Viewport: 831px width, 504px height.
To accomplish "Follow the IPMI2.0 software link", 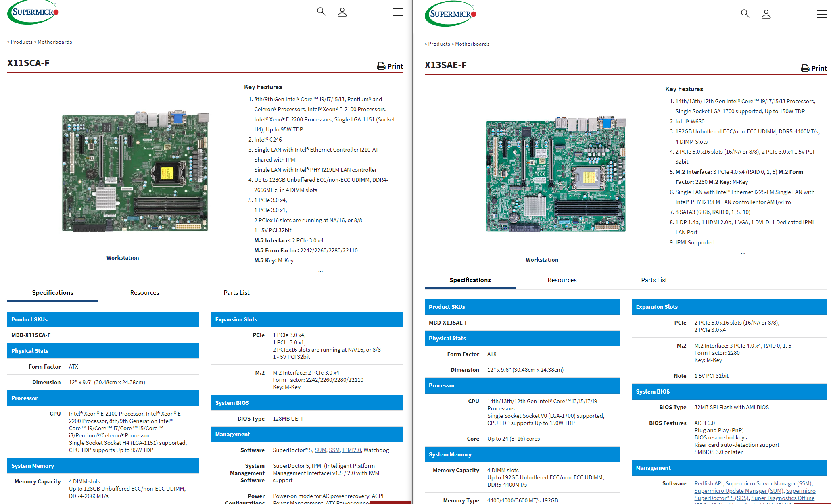I will (351, 450).
